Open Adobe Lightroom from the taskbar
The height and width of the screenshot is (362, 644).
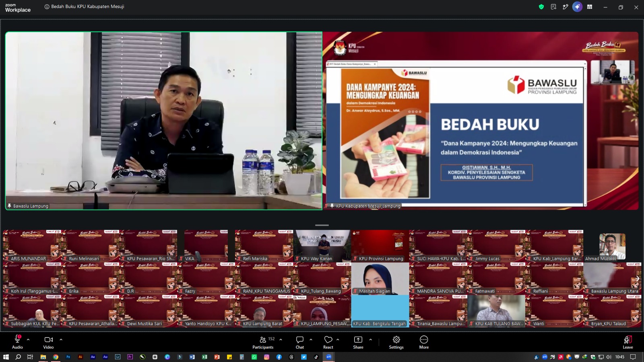[x=118, y=357]
